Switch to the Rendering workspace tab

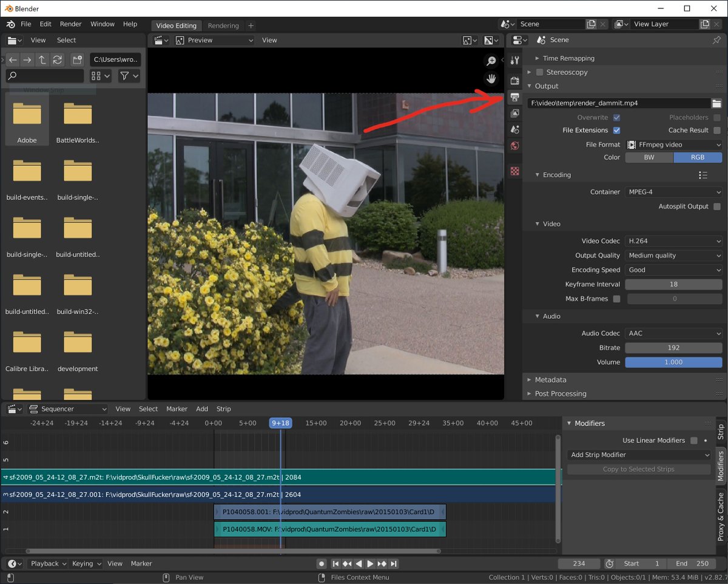click(x=223, y=25)
